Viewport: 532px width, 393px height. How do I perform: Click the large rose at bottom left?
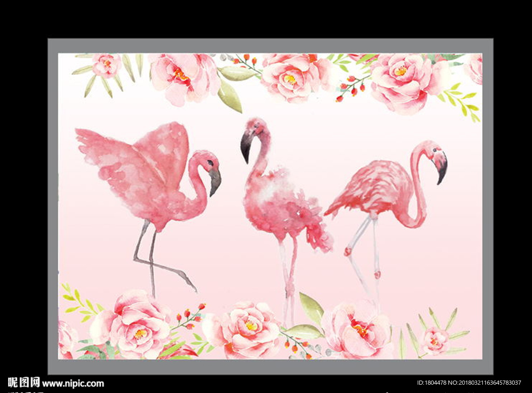[x=136, y=324]
